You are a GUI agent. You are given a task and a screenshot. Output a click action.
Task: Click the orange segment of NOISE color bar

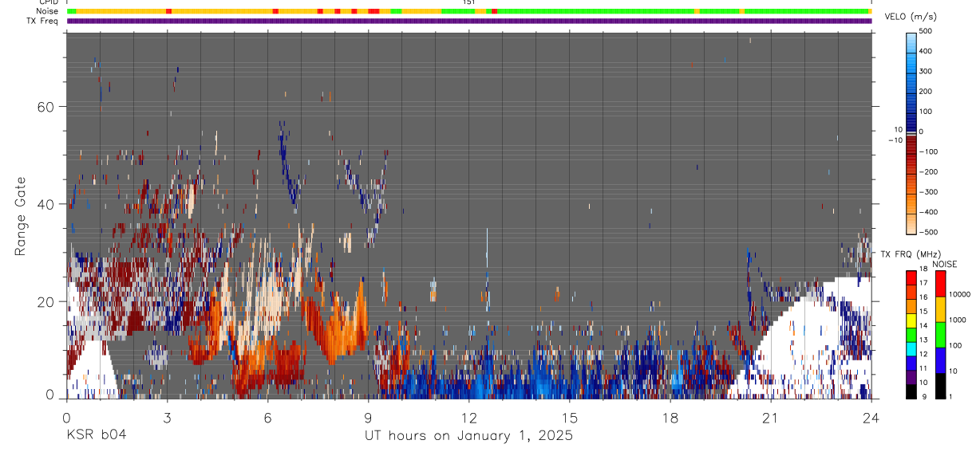(x=940, y=309)
